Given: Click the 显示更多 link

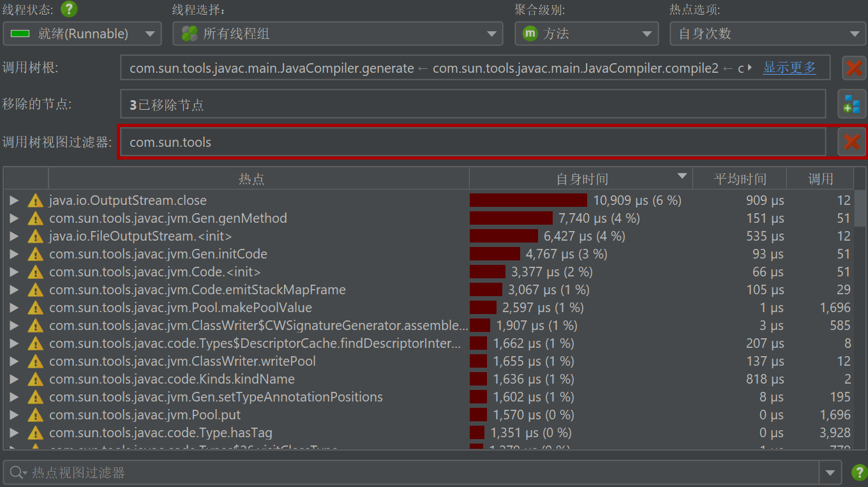Looking at the screenshot, I should [789, 68].
